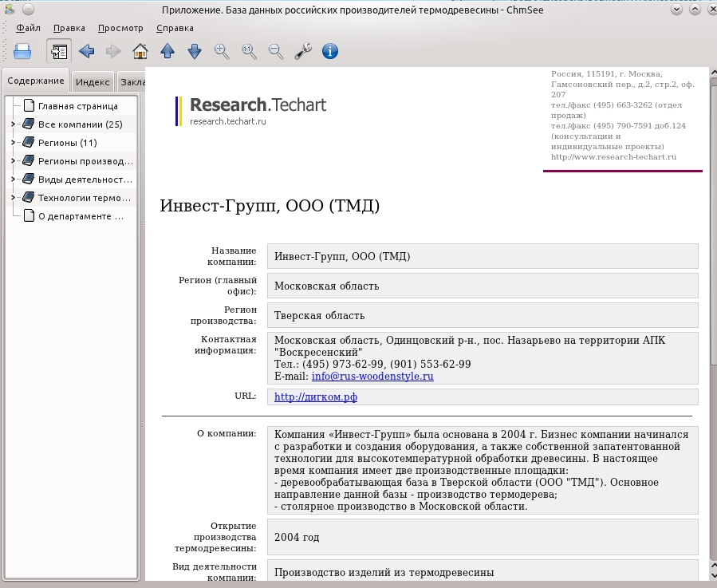Switch to the Содержание tab
Image resolution: width=717 pixels, height=588 pixels.
pos(36,81)
